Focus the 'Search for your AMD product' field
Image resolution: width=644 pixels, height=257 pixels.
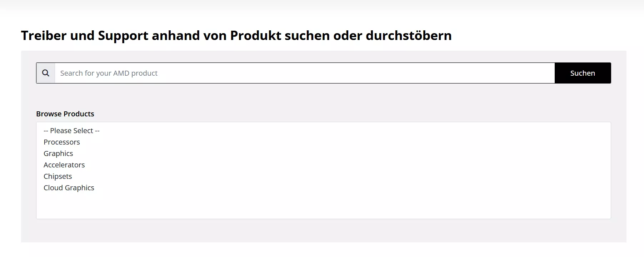(x=305, y=73)
